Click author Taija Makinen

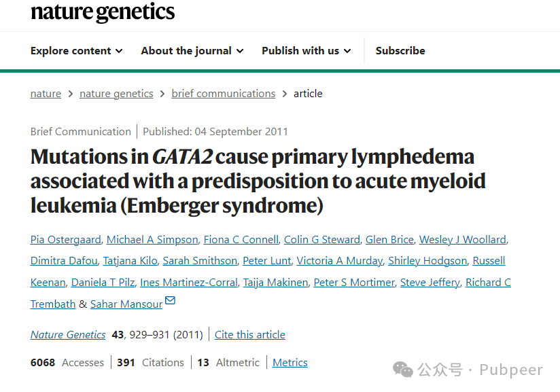click(276, 283)
